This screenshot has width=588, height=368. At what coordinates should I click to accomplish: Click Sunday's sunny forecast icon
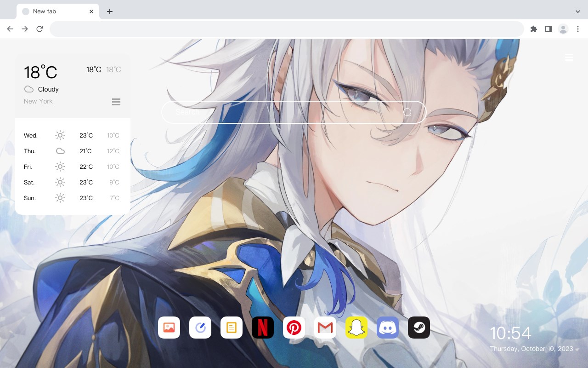click(x=60, y=198)
